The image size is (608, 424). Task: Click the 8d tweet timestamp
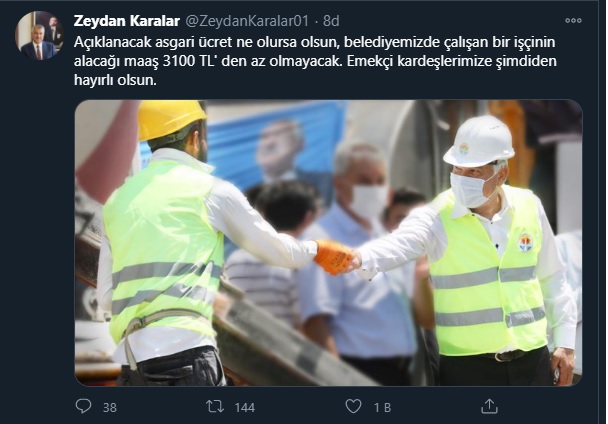click(331, 21)
